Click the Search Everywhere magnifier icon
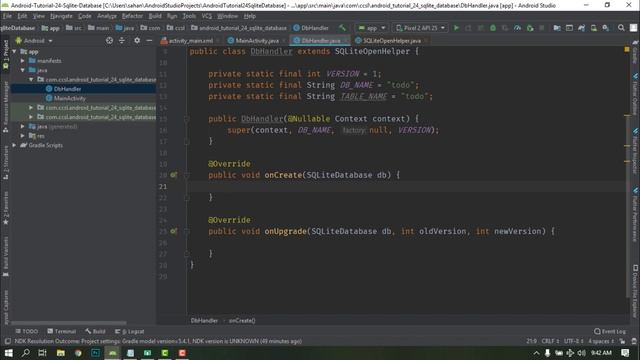The width and height of the screenshot is (640, 360). (621, 28)
